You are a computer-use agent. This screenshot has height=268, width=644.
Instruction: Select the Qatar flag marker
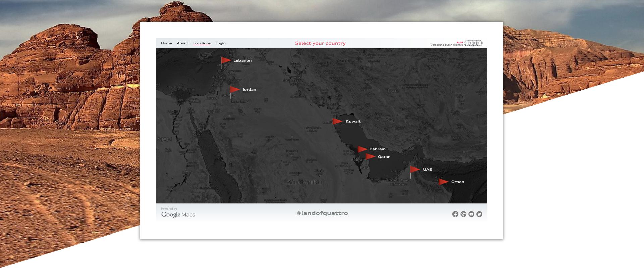click(370, 157)
